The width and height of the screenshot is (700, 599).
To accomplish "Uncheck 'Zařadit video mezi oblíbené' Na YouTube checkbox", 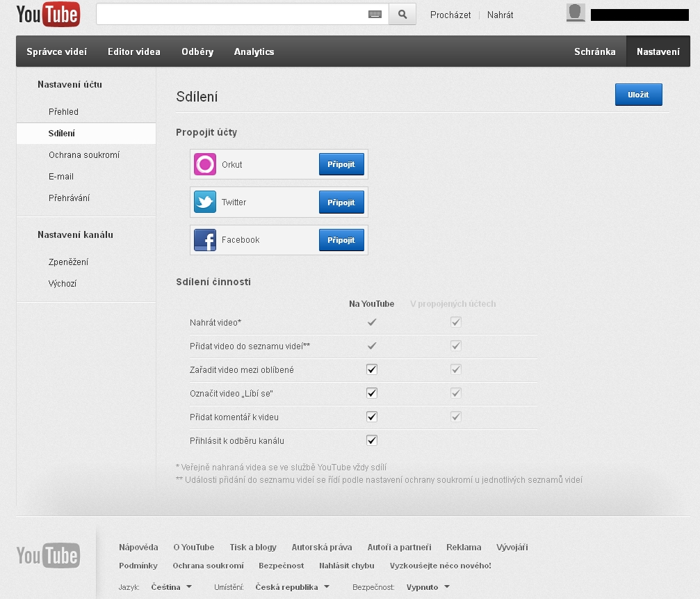I will [372, 369].
